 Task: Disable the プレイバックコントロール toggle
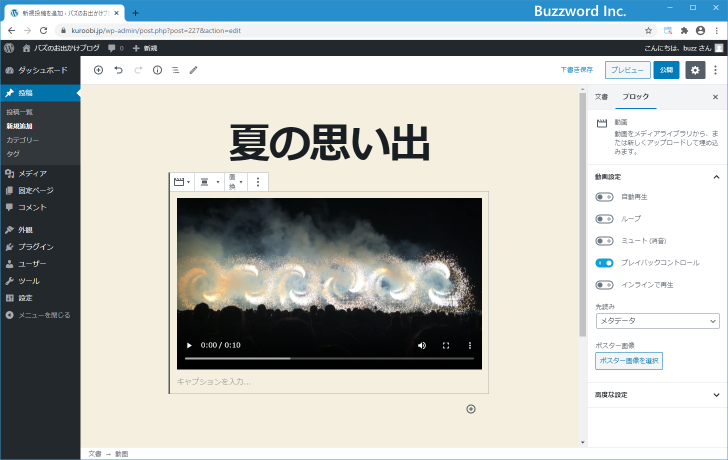[x=604, y=263]
